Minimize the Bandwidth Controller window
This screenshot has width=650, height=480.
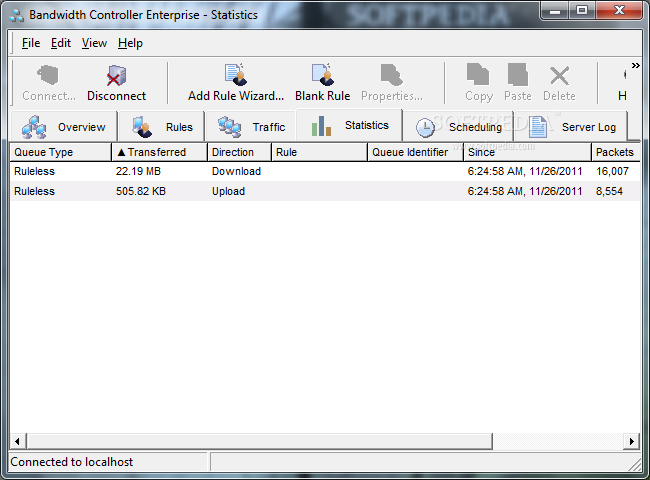(x=555, y=11)
